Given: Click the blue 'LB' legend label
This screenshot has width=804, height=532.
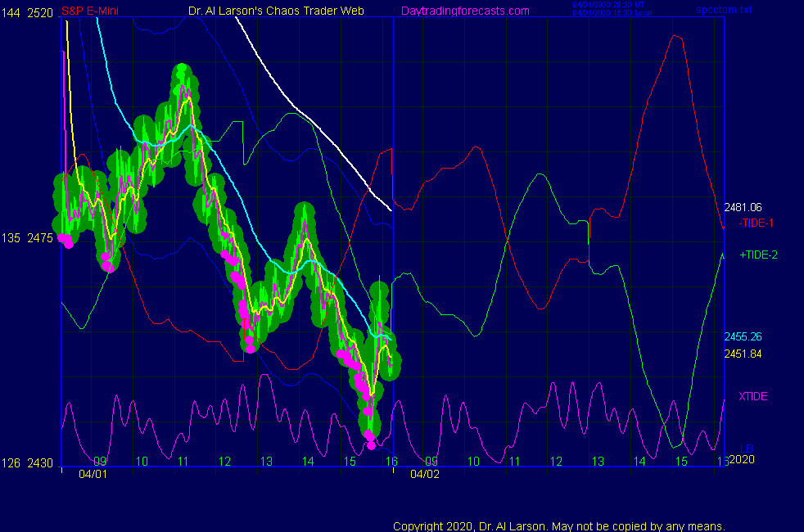Looking at the screenshot, I should tap(747, 449).
